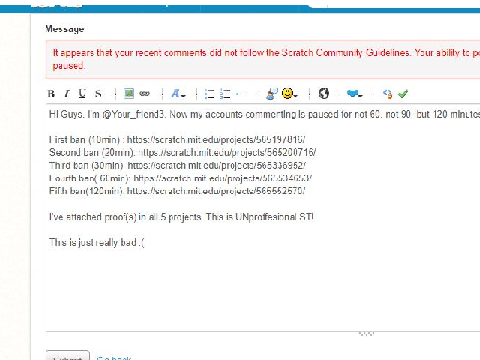Viewport: 480px width, 360px height.
Task: Click the Fourth ban (60min) line
Action: click(180, 178)
